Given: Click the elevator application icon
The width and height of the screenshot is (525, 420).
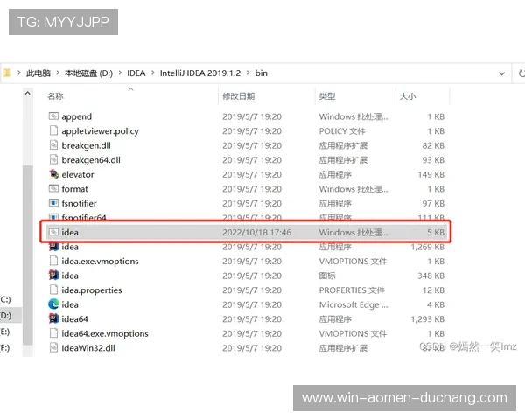Looking at the screenshot, I should (x=53, y=174).
